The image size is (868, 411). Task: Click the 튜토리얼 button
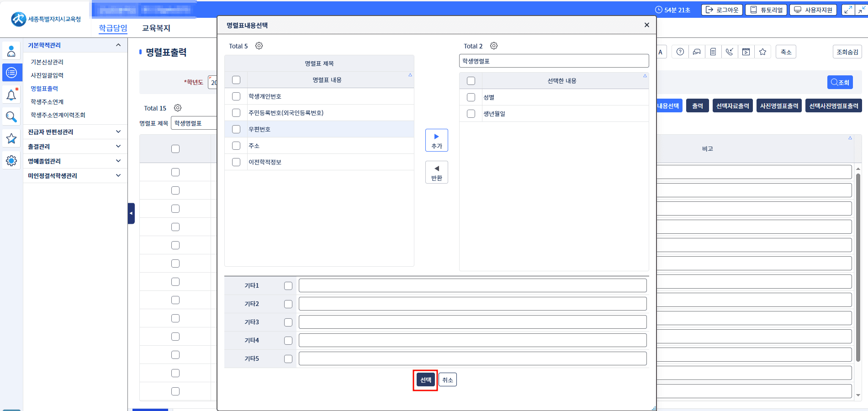click(x=766, y=10)
